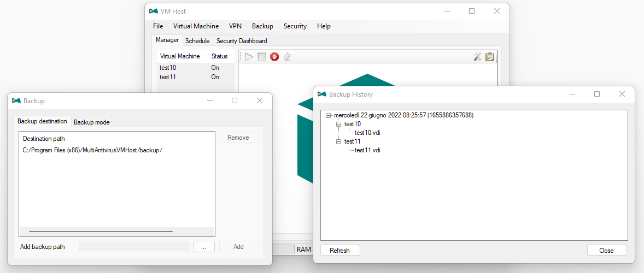The height and width of the screenshot is (273, 644).
Task: Maximize the Backup History window
Action: click(597, 94)
